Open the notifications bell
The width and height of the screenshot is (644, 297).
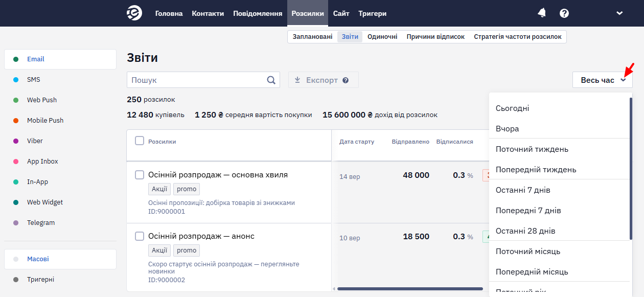(x=542, y=13)
